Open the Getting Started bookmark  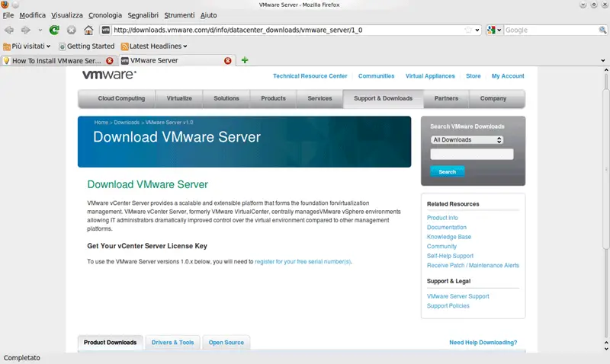point(87,46)
